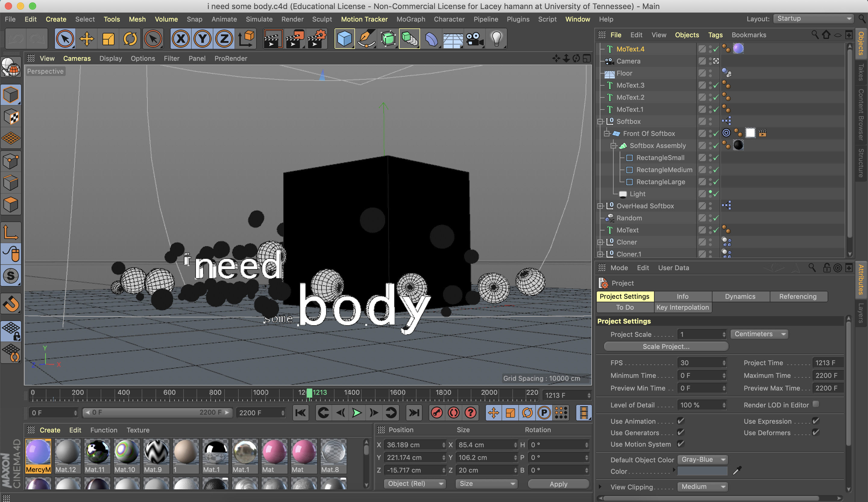Add a Deformer object
The height and width of the screenshot is (502, 868).
click(431, 39)
